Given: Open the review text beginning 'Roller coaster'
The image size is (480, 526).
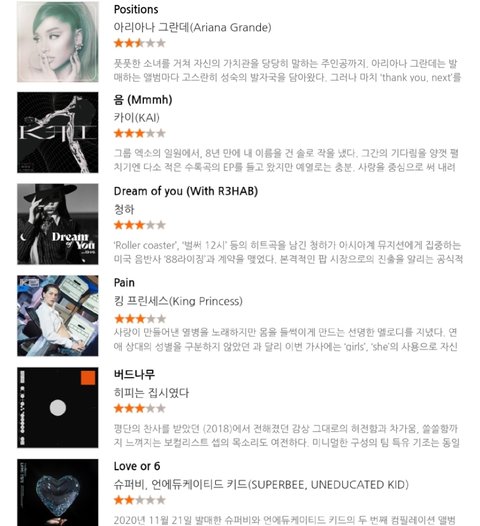Looking at the screenshot, I should (288, 252).
